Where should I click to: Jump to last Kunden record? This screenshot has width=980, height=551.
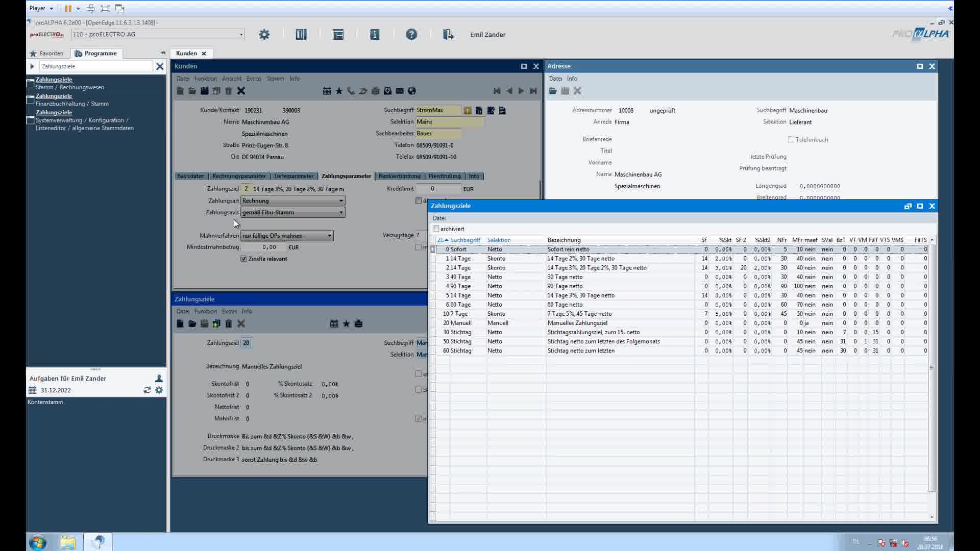(533, 91)
